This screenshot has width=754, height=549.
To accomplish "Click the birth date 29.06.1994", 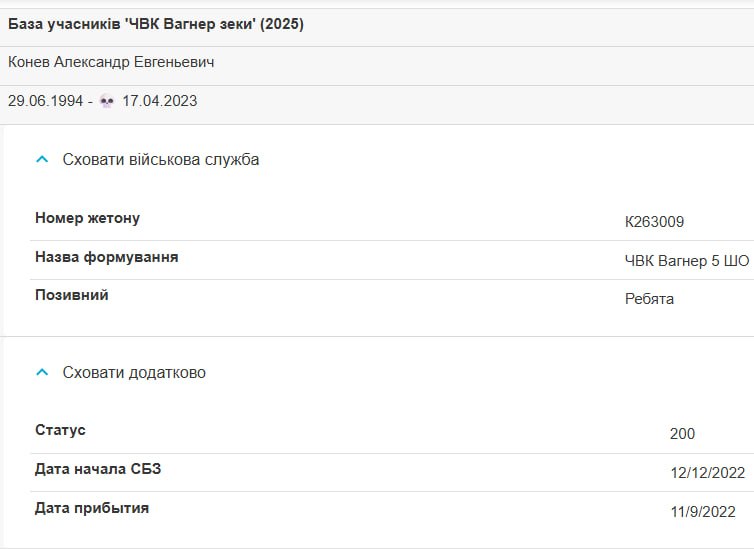I will click(x=46, y=101).
